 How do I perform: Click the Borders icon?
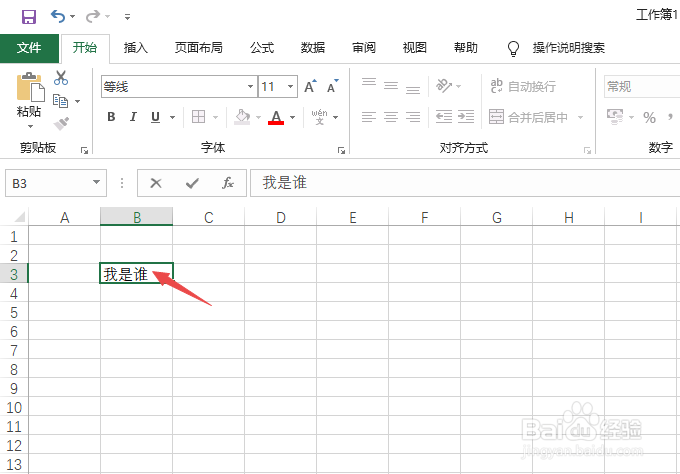pyautogui.click(x=199, y=117)
